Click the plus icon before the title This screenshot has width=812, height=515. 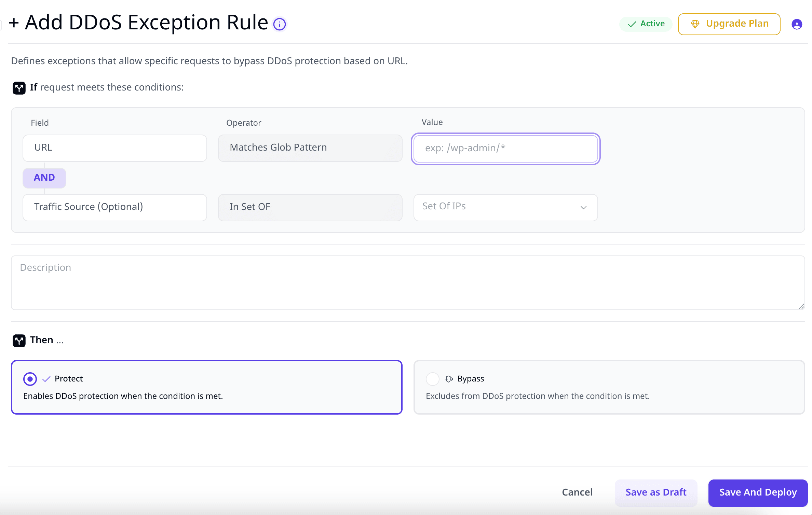pos(14,23)
